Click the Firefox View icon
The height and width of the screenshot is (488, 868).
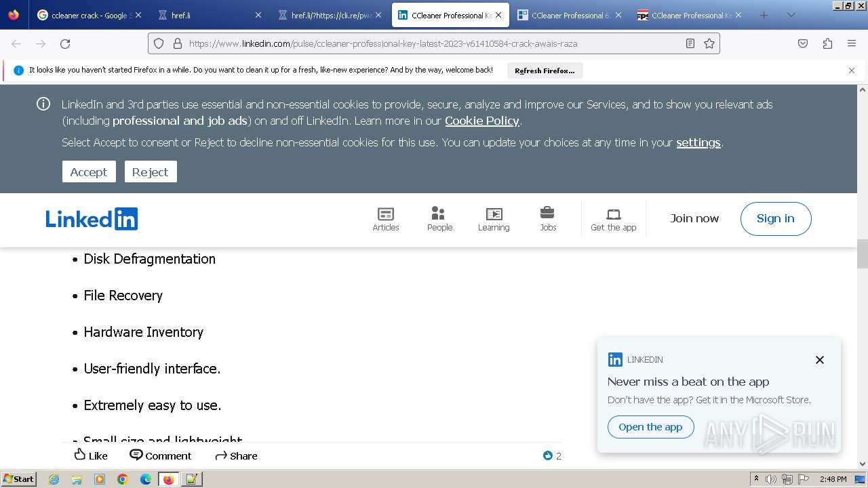point(14,15)
